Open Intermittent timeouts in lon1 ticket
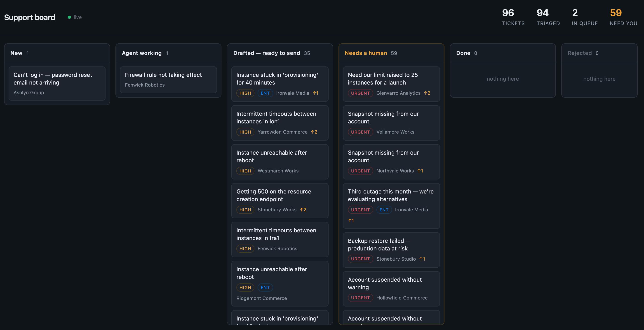644x330 pixels. click(280, 123)
